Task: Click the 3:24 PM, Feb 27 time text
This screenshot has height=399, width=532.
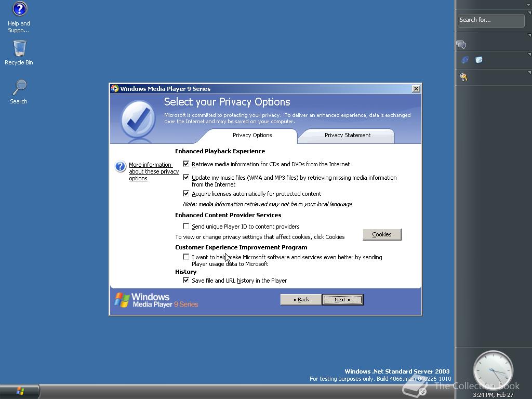Action: (493, 395)
